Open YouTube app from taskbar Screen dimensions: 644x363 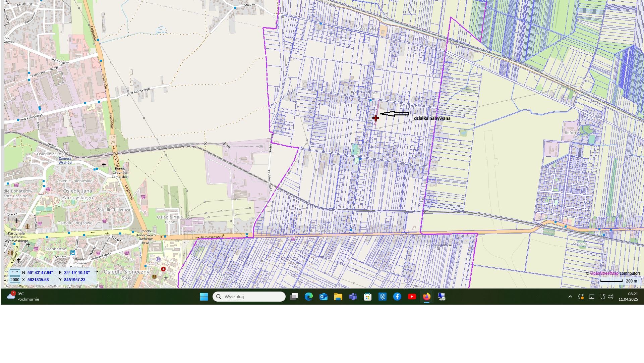(412, 297)
